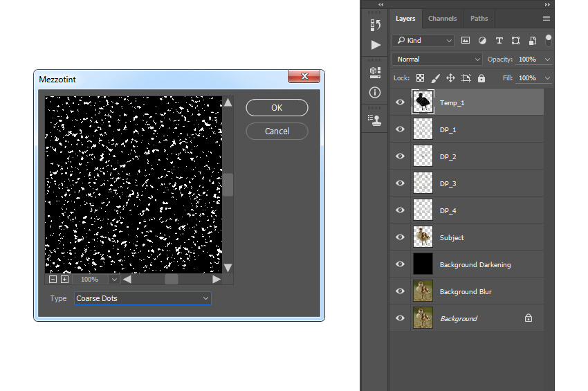Open the Mezzotint Type dropdown
Screen dimensions: 588x391
143,298
